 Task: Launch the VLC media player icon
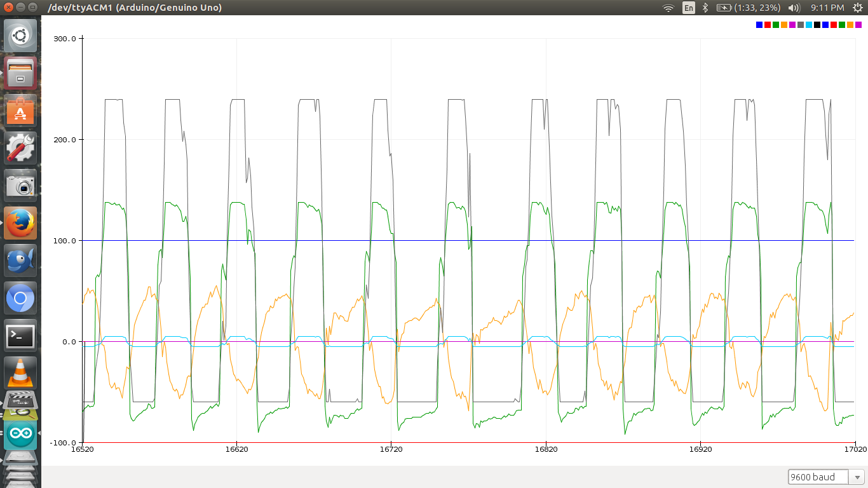[x=20, y=373]
